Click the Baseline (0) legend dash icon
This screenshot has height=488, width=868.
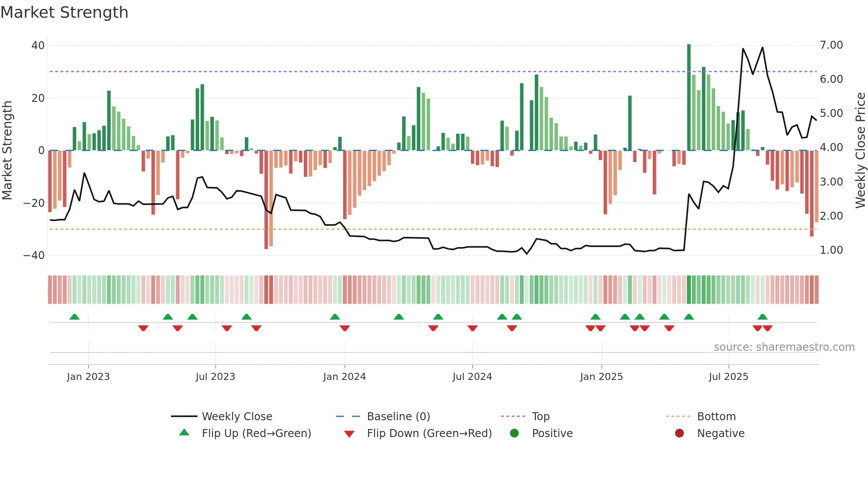[x=348, y=416]
